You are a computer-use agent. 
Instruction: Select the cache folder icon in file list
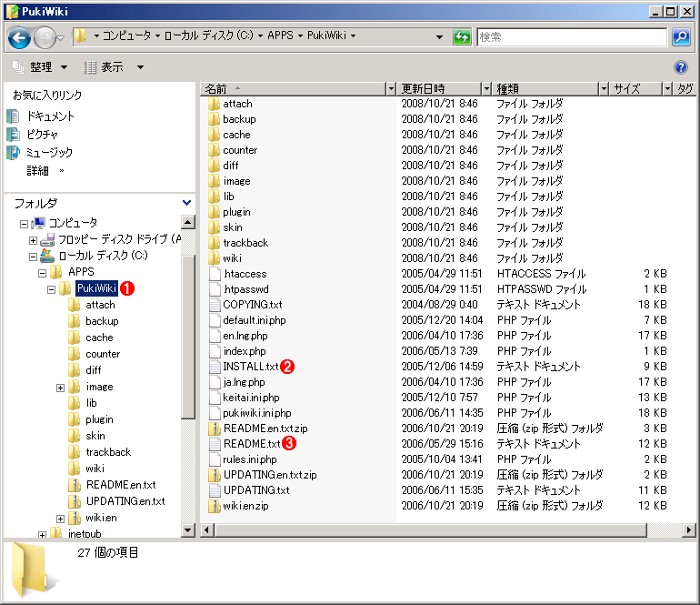215,135
